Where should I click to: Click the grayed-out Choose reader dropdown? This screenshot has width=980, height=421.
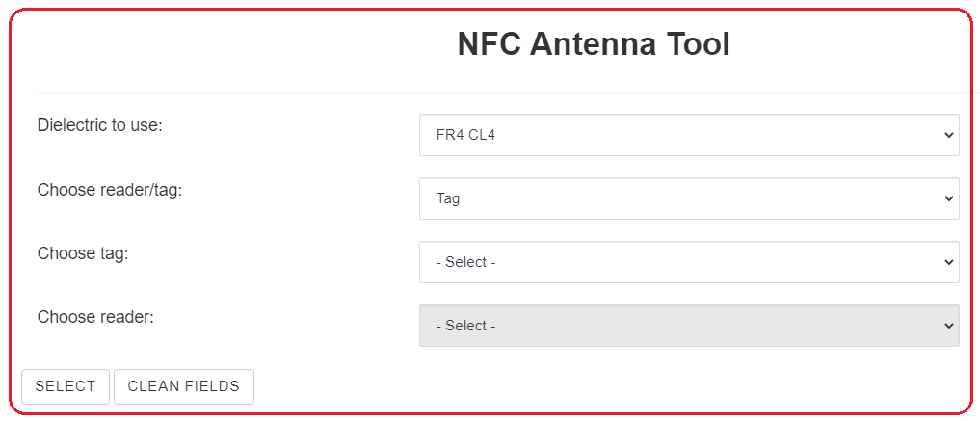click(x=688, y=326)
